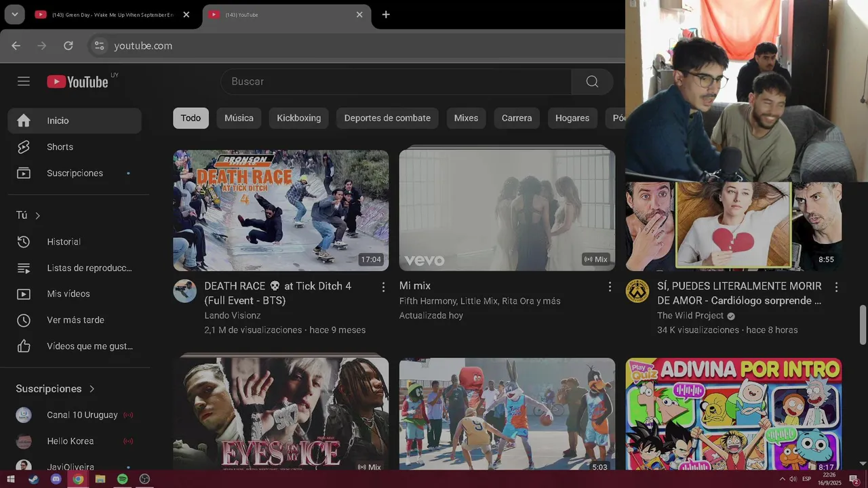
Task: Go forward in browser history
Action: point(42,45)
